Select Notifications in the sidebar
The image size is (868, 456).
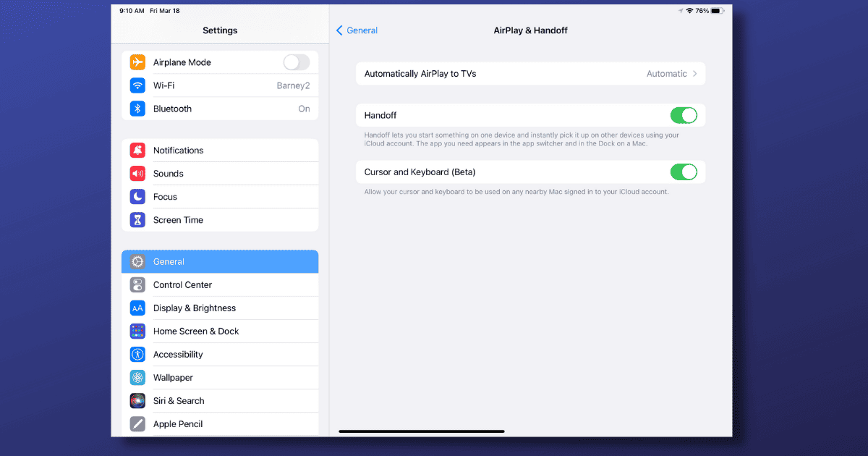220,151
